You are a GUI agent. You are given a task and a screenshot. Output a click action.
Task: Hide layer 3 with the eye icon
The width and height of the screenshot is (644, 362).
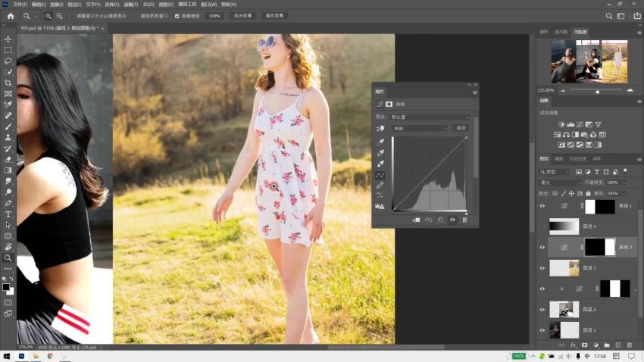(x=542, y=268)
